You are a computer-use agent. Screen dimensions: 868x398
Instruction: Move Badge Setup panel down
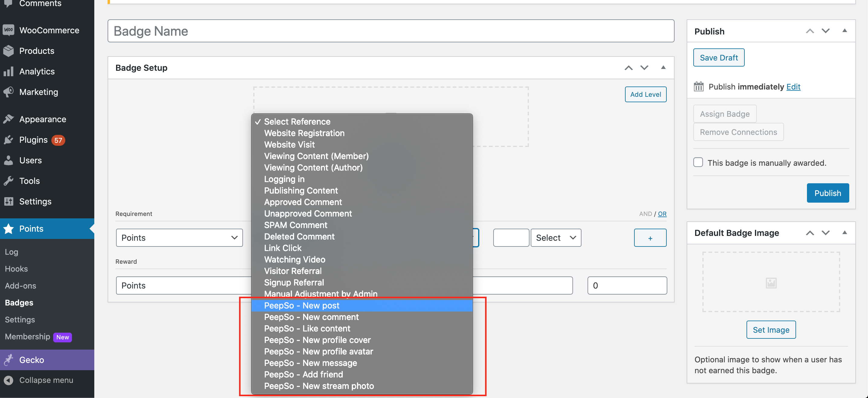[x=644, y=68]
